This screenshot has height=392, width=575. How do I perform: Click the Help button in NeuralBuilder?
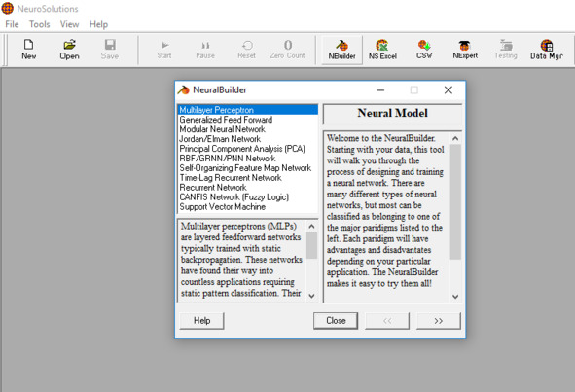[x=201, y=321]
